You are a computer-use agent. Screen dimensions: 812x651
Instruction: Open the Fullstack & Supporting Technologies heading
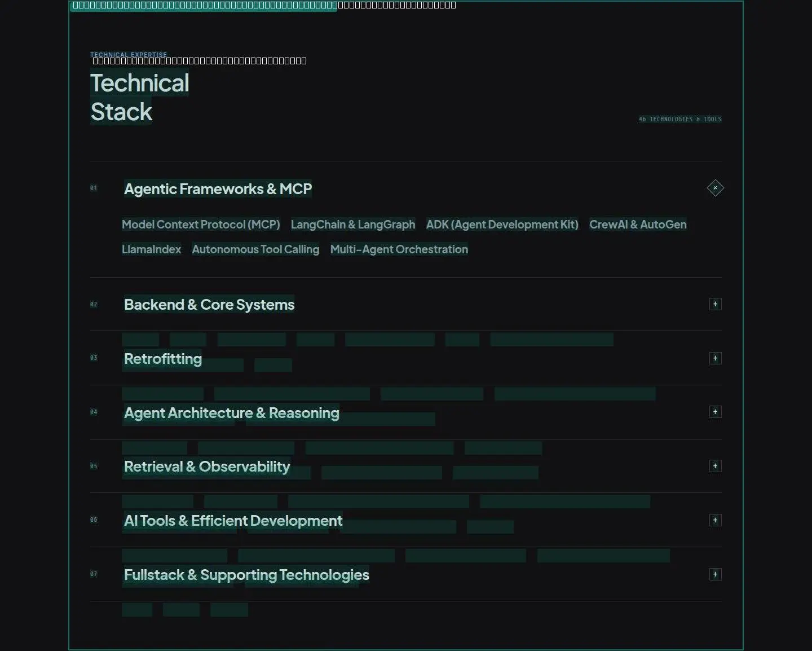[246, 575]
